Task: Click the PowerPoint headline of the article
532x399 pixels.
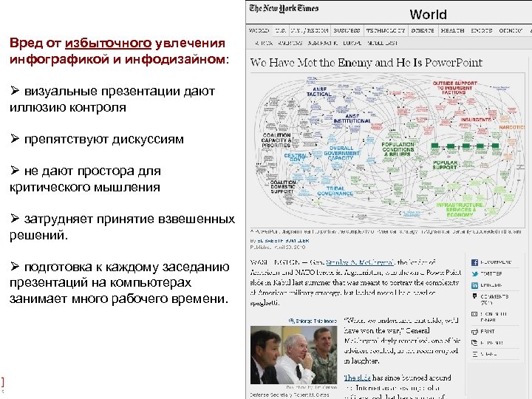Action: click(x=366, y=62)
